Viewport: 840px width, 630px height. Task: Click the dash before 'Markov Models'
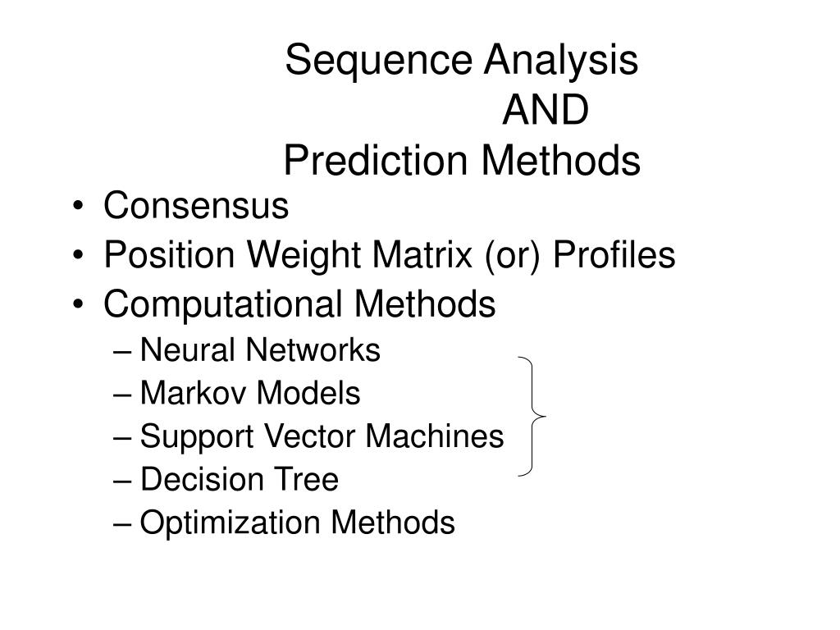(123, 395)
